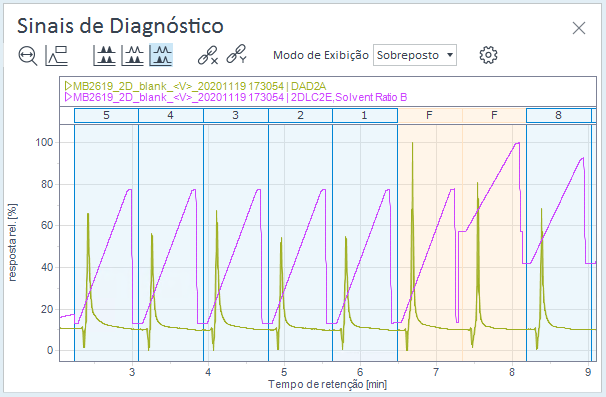The height and width of the screenshot is (397, 606).
Task: Select cut segment 2 header
Action: 300,115
